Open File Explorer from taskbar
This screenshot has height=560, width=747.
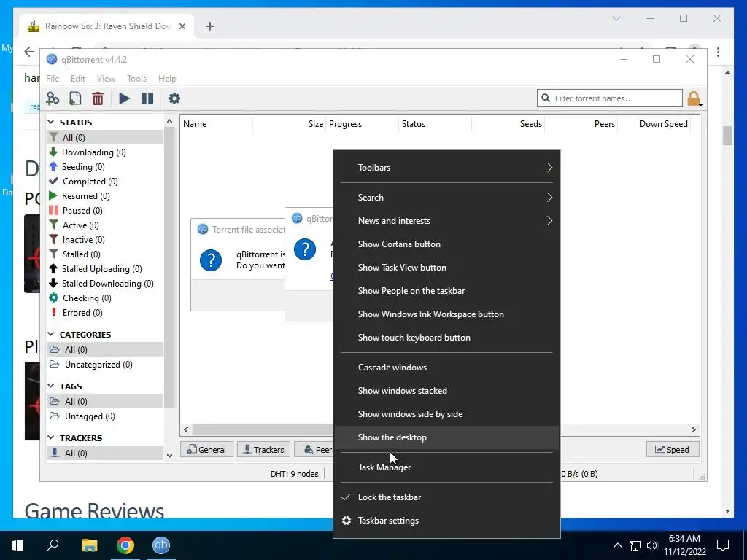coord(89,545)
